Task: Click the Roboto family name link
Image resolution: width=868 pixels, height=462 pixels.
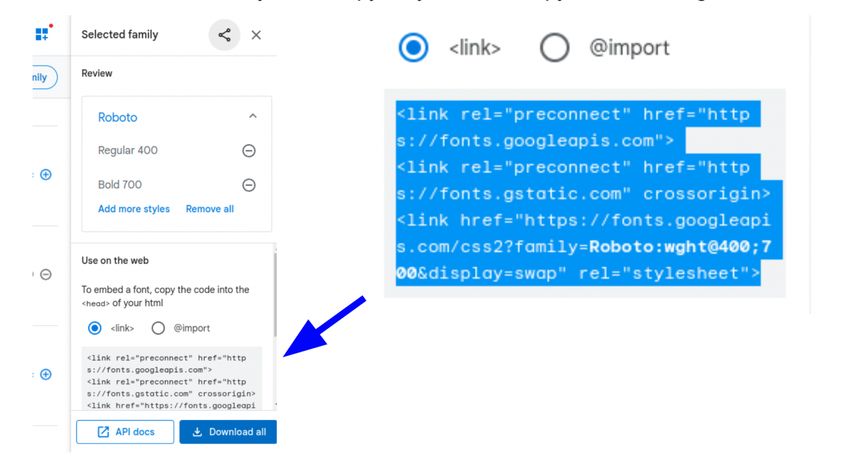Action: (x=118, y=117)
